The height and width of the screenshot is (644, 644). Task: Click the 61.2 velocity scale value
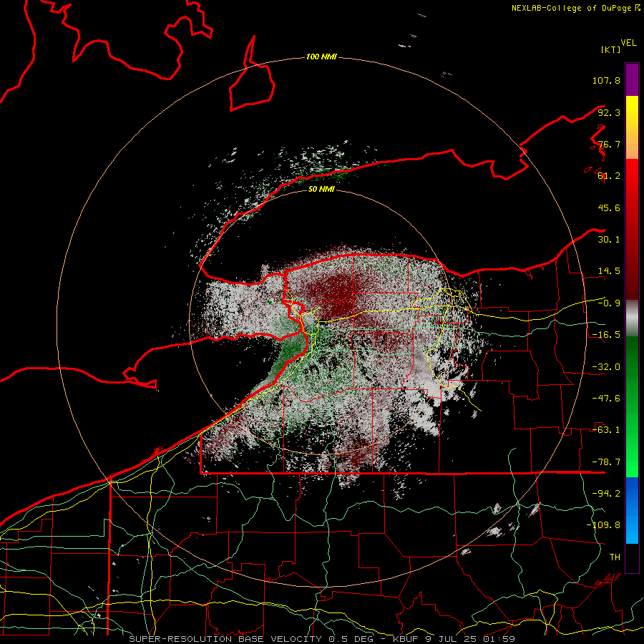tap(609, 176)
